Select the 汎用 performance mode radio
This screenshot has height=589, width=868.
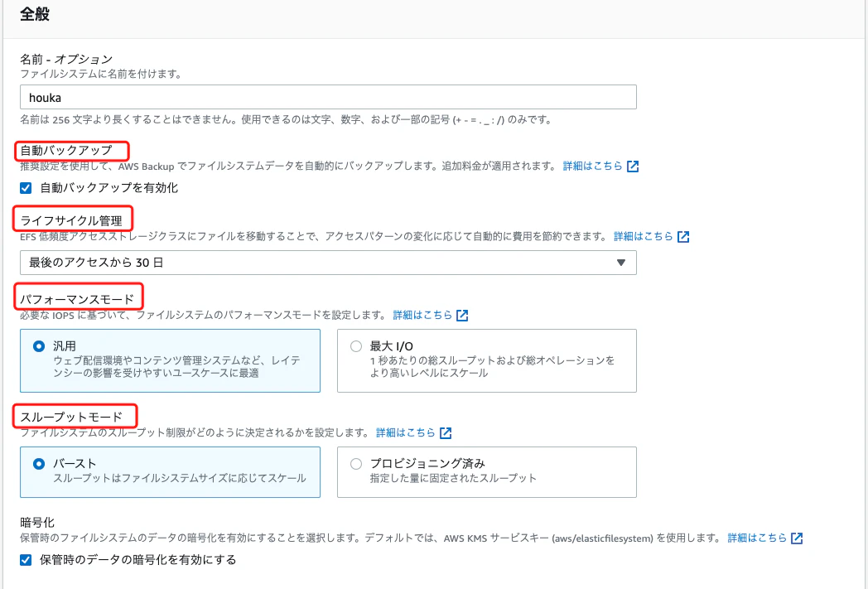(39, 346)
